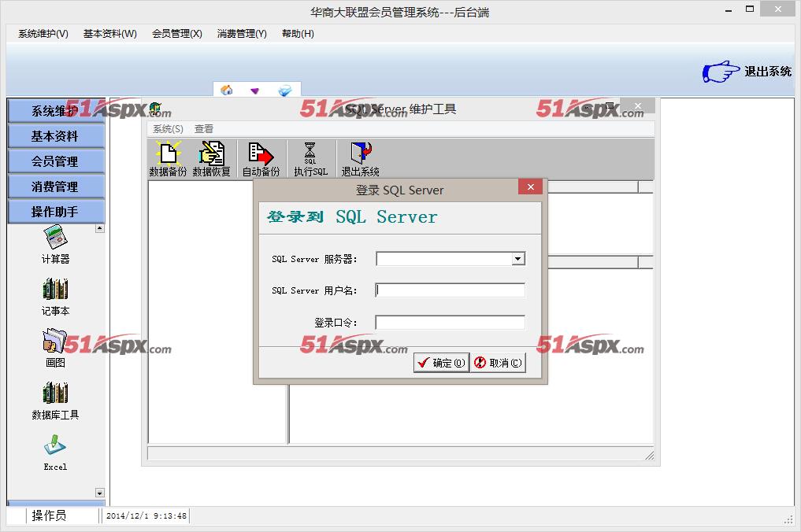The image size is (801, 532).
Task: Click the purple down-arrow icon in the top strip
Action: pos(254,91)
